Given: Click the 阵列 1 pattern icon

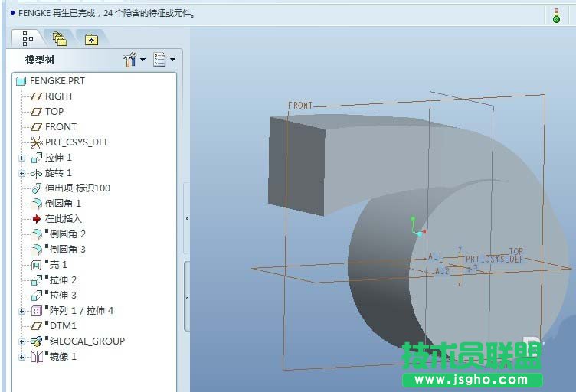Looking at the screenshot, I should coord(36,312).
